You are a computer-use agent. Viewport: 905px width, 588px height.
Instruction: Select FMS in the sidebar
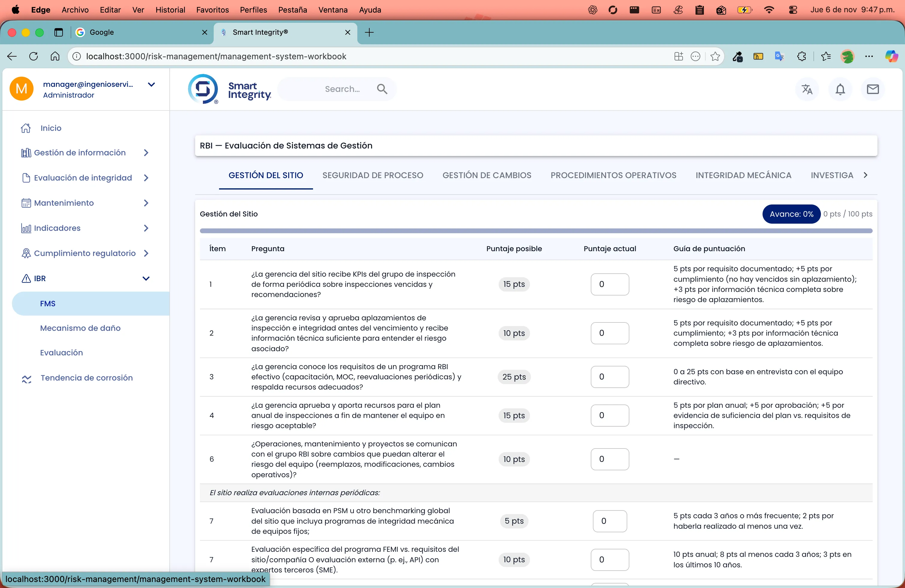click(48, 303)
